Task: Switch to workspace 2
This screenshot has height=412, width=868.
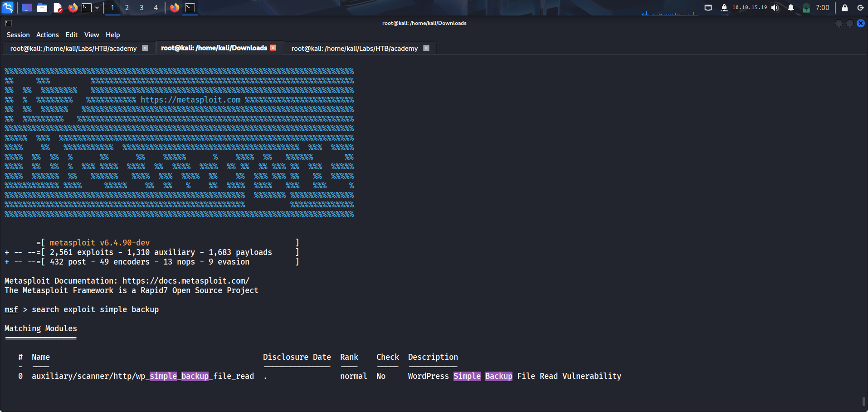Action: pyautogui.click(x=127, y=8)
